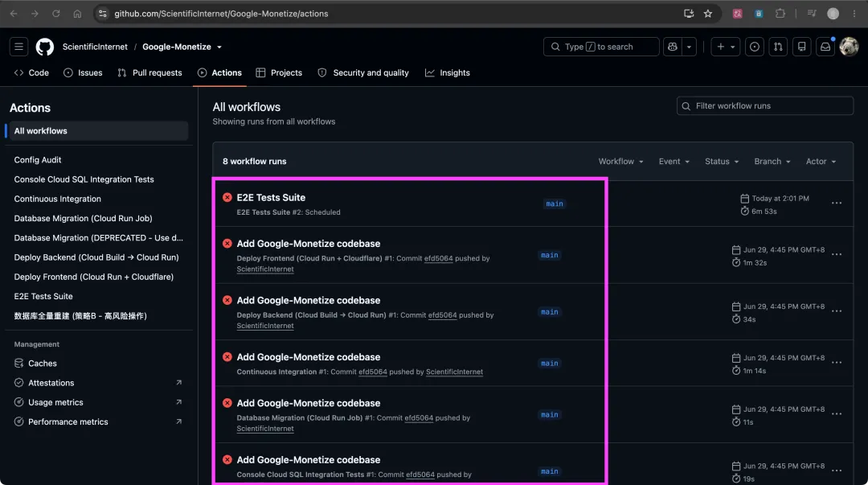The width and height of the screenshot is (868, 485).
Task: Open the create new plus menu
Action: pyautogui.click(x=726, y=47)
